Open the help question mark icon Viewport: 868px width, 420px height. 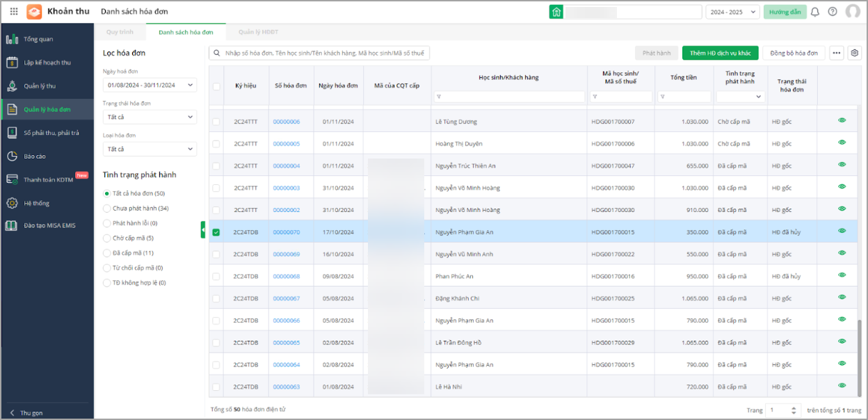tap(833, 12)
